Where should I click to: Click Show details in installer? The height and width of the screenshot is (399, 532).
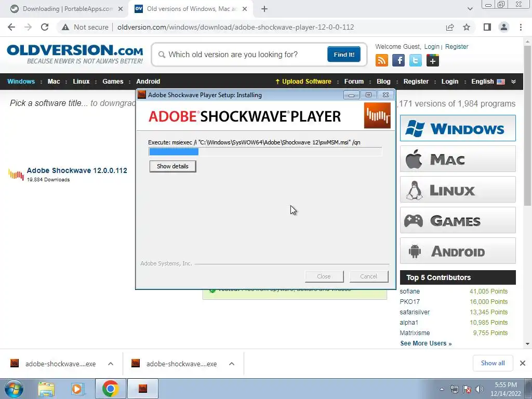[172, 166]
